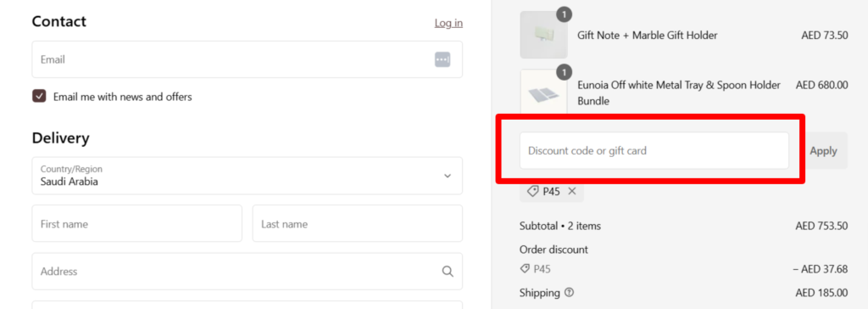Open the Shipping info help icon
The height and width of the screenshot is (309, 868).
point(569,292)
